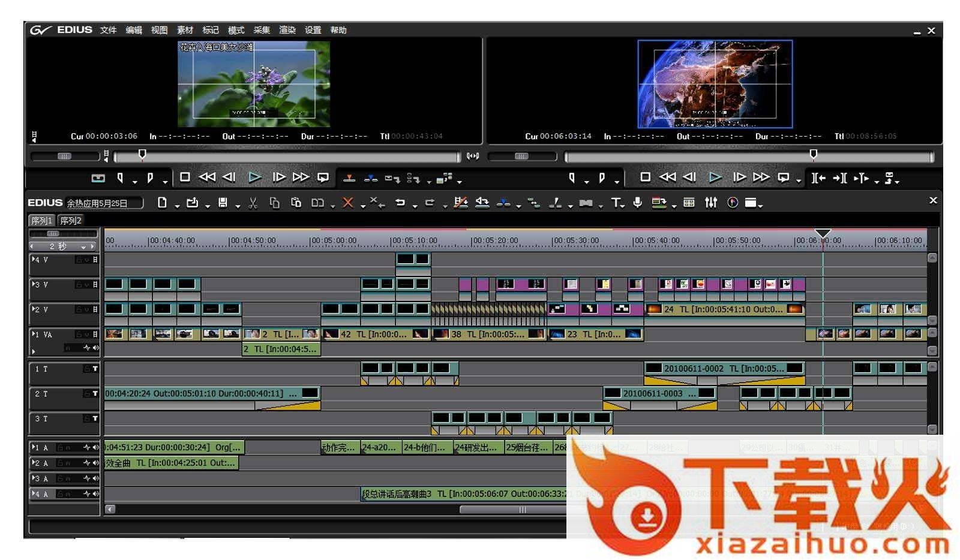Screen dimensions: 960x560
Task: Click the timeline playhead marker at 00:06:00:00
Action: 823,233
